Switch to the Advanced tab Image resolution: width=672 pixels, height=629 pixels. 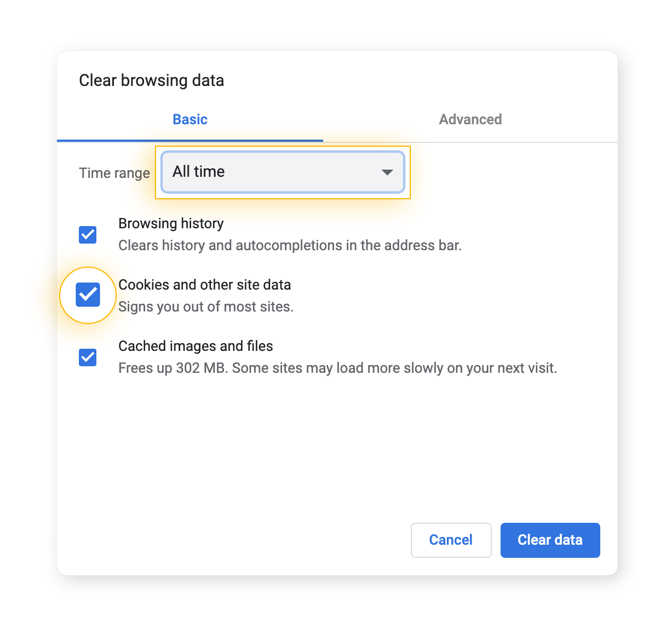470,119
